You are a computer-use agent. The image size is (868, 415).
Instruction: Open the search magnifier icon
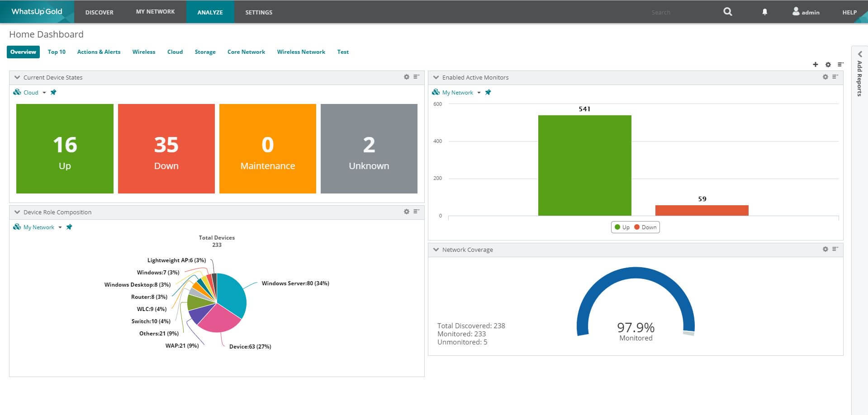tap(727, 11)
